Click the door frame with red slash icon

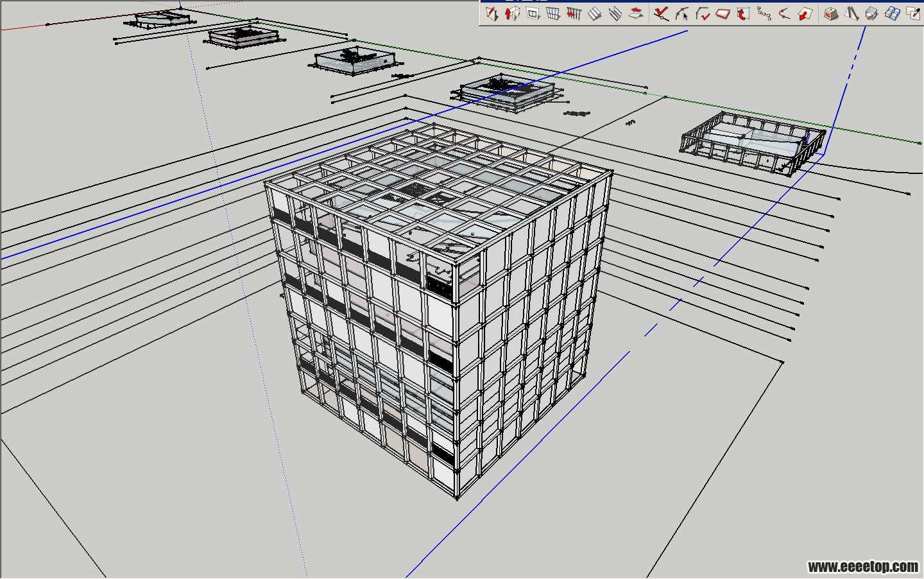tap(492, 13)
